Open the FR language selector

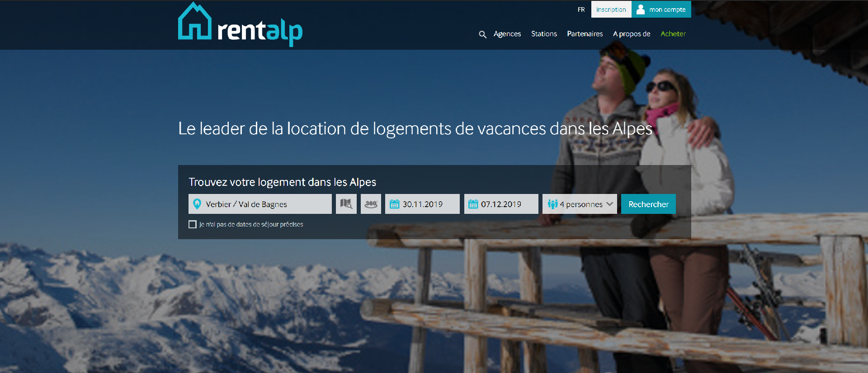(581, 9)
